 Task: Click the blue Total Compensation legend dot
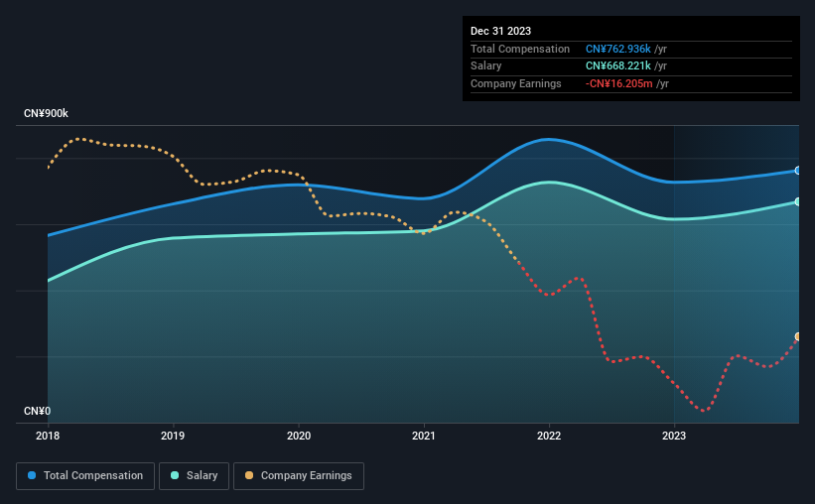coord(32,475)
